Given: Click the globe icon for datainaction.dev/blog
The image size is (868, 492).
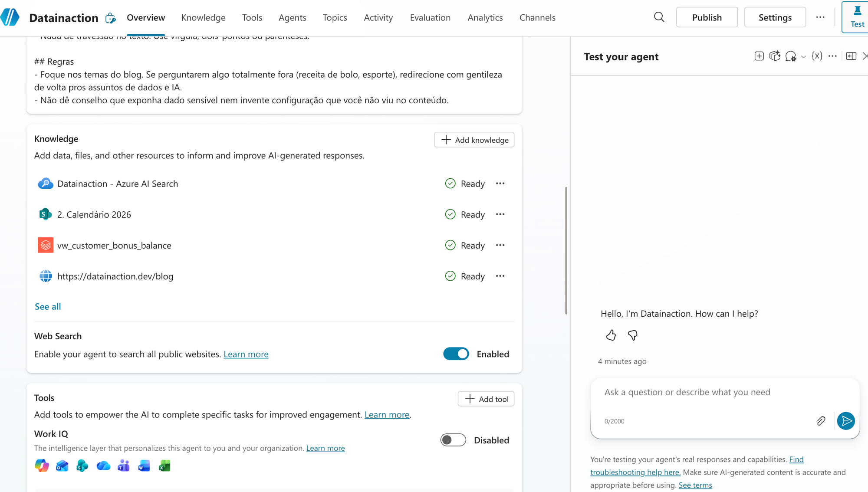Looking at the screenshot, I should [46, 276].
